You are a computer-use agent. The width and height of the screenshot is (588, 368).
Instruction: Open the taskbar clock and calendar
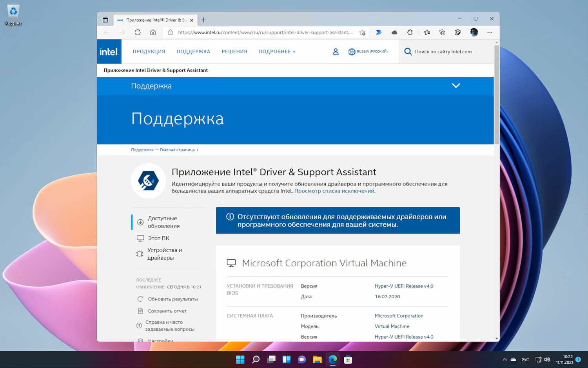564,359
